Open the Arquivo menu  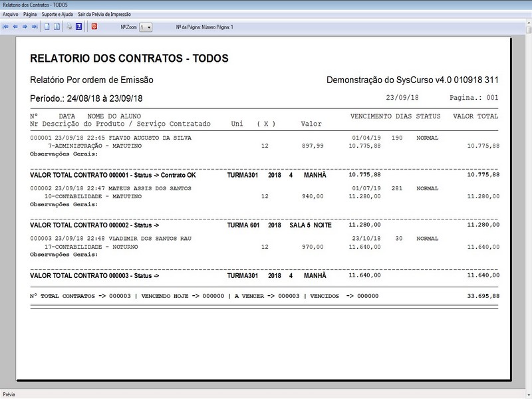(11, 14)
